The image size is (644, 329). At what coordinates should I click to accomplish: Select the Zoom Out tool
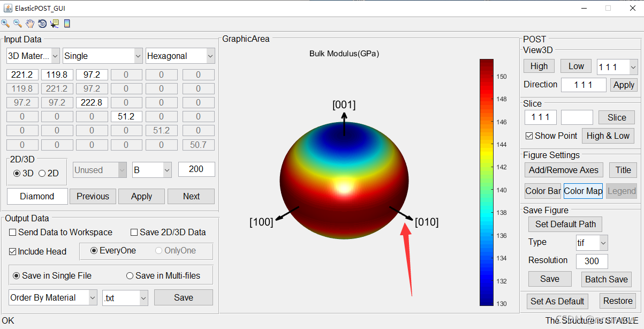(x=18, y=24)
